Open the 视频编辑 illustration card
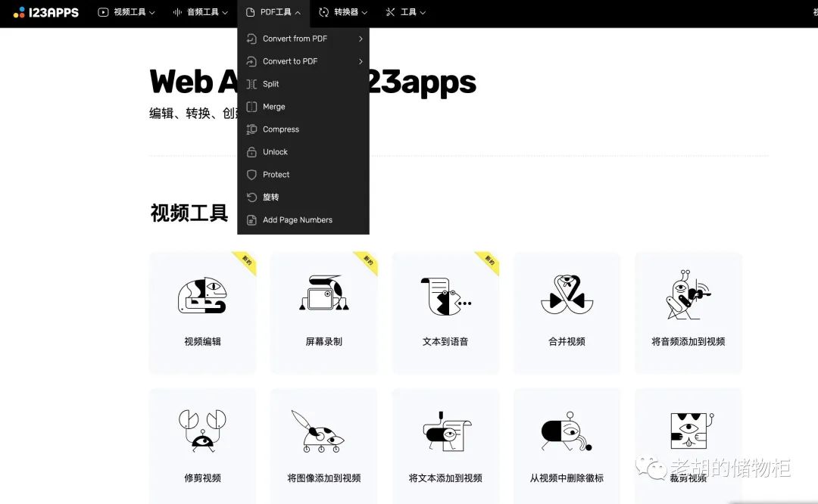 tap(202, 295)
